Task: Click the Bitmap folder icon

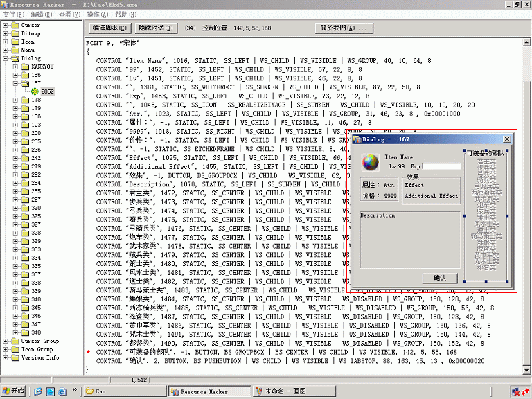Action: (x=15, y=33)
